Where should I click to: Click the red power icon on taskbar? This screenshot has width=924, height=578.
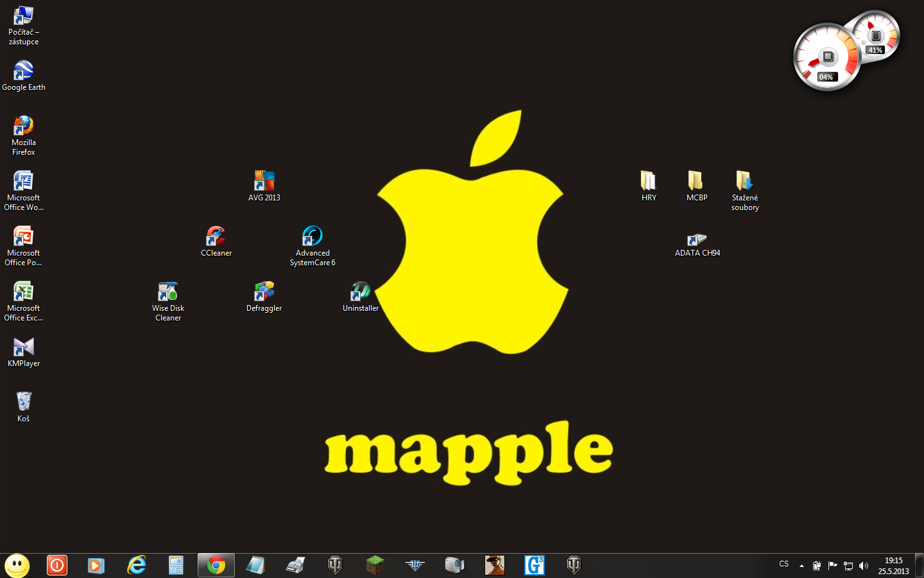(57, 565)
